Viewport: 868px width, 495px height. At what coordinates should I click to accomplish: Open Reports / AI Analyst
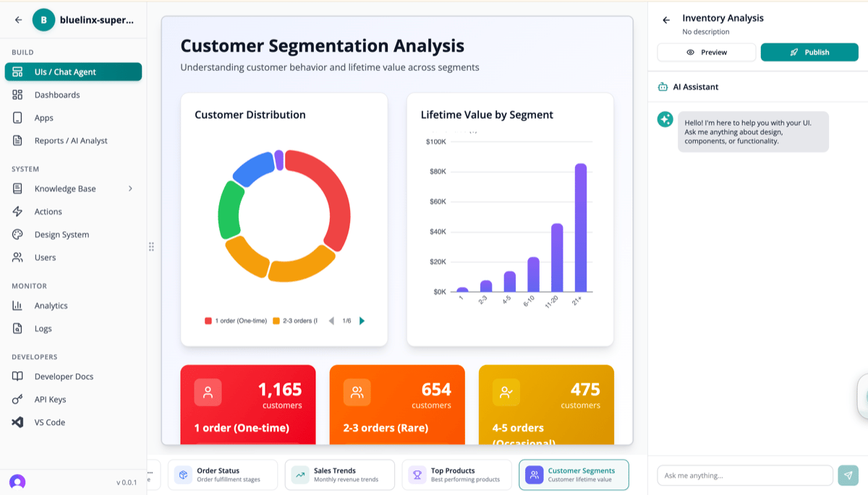73,140
